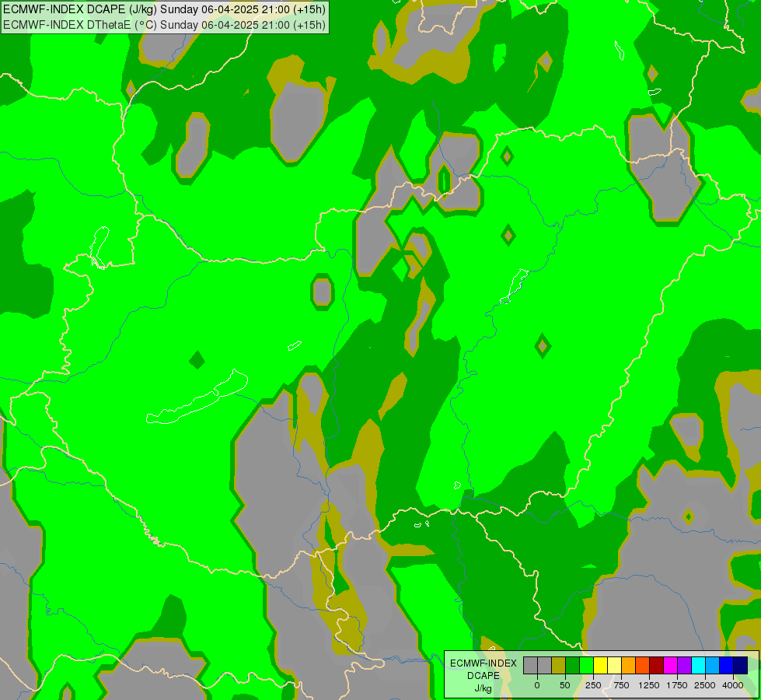Screen dimensions: 761x700
Task: Select the olive legend color swatch
Action: [559, 666]
